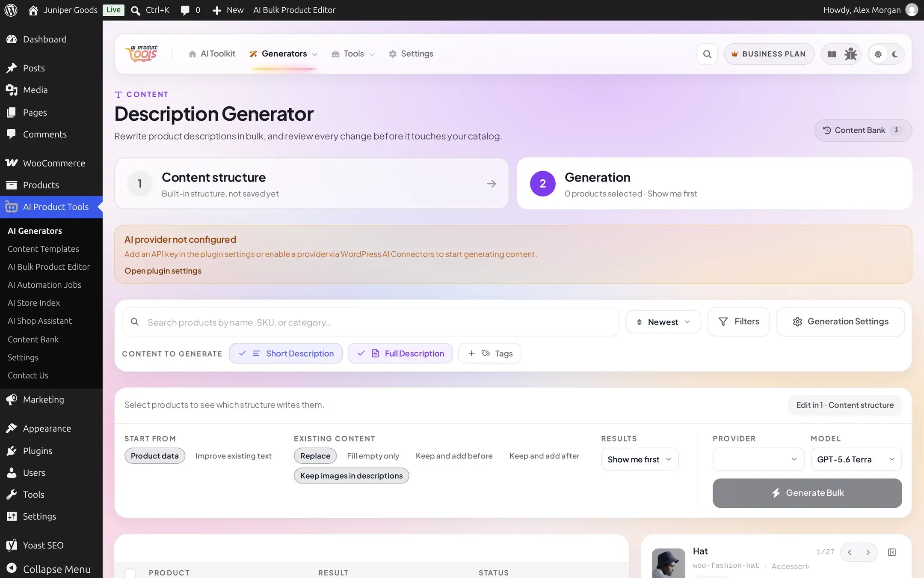Screen dimensions: 924x578
Task: Open the AI Toolkit nav item
Action: [212, 54]
